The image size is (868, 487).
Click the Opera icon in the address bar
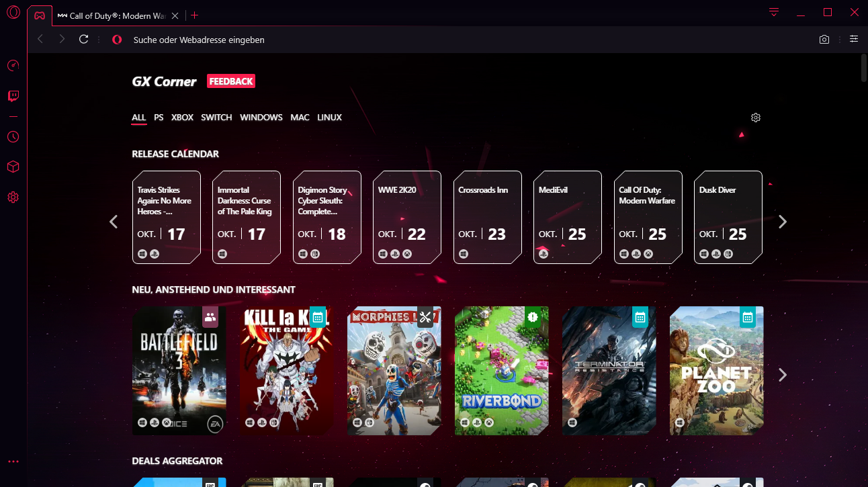click(x=117, y=40)
